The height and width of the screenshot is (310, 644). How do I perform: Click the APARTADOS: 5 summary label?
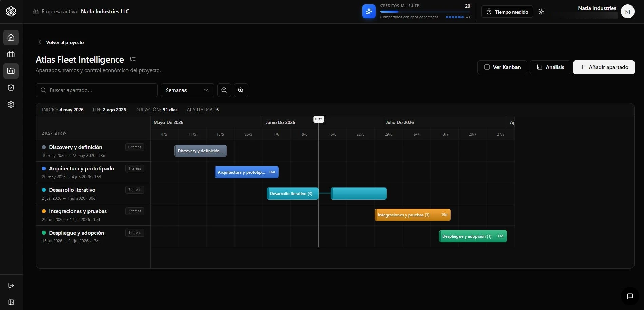202,110
